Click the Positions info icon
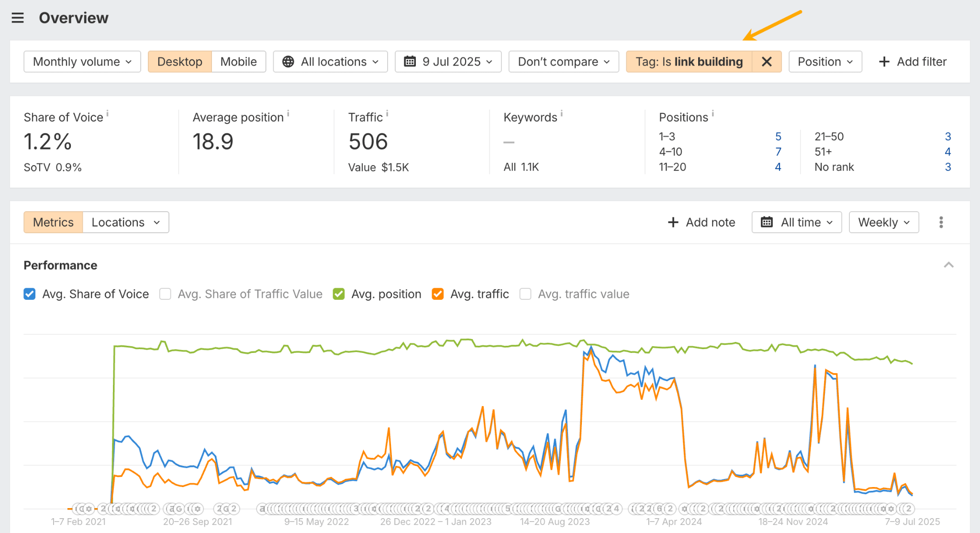The width and height of the screenshot is (980, 533). 713,113
